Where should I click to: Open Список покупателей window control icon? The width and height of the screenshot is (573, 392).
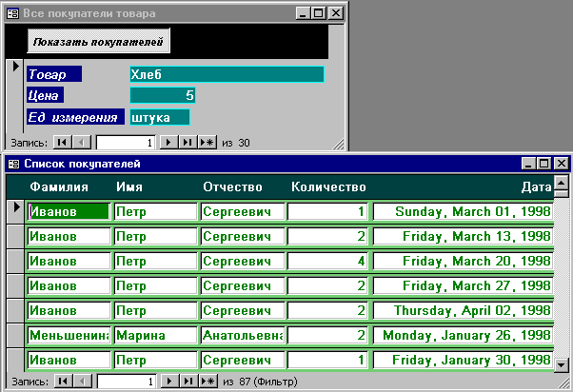[13, 164]
